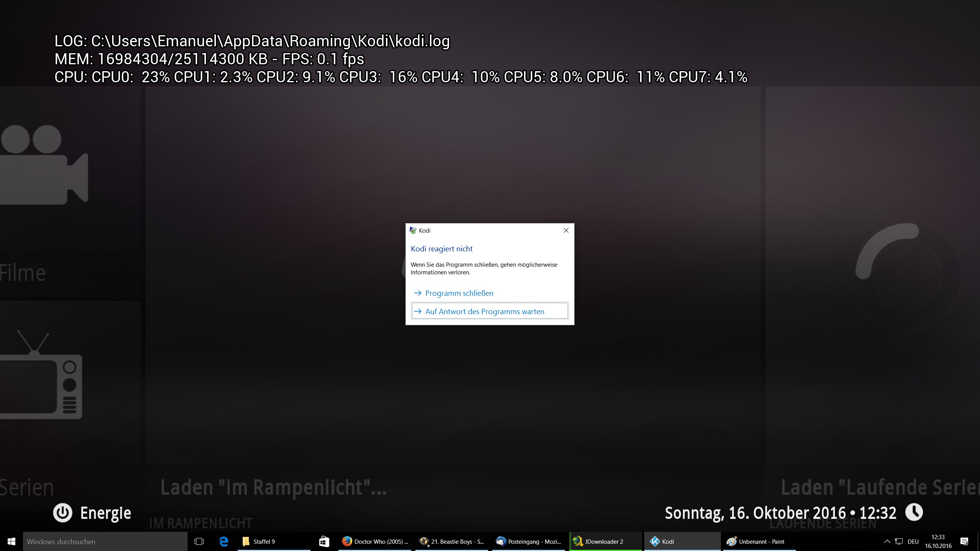Click the loading spinner in Laufende Serien

(x=907, y=275)
